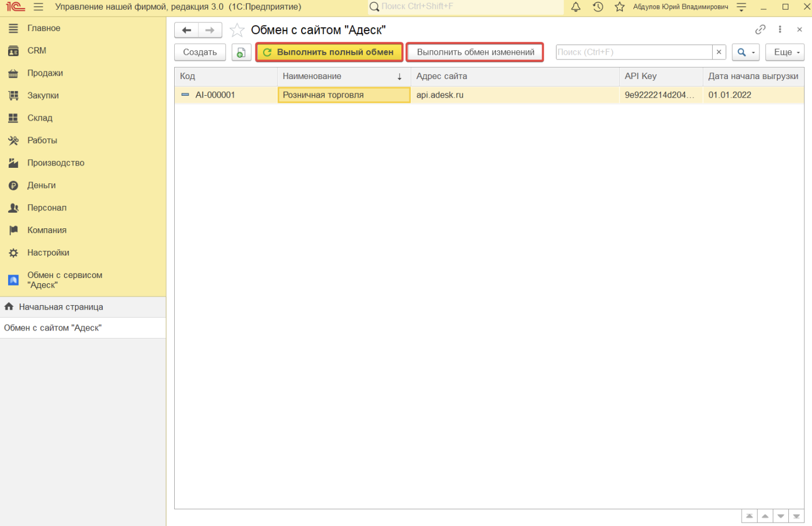Open the Настройки section

pyautogui.click(x=83, y=253)
